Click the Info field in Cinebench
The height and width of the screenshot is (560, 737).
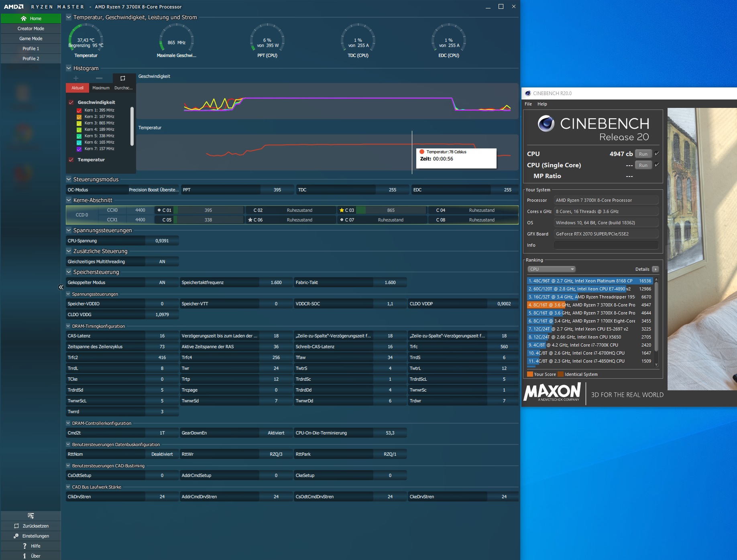(x=606, y=245)
